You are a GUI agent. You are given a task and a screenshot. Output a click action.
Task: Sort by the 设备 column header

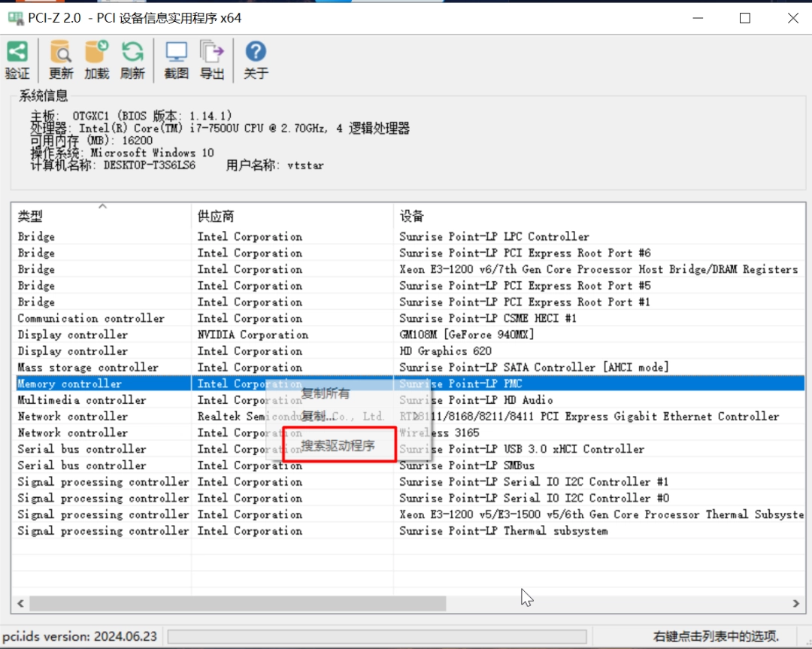(x=599, y=216)
